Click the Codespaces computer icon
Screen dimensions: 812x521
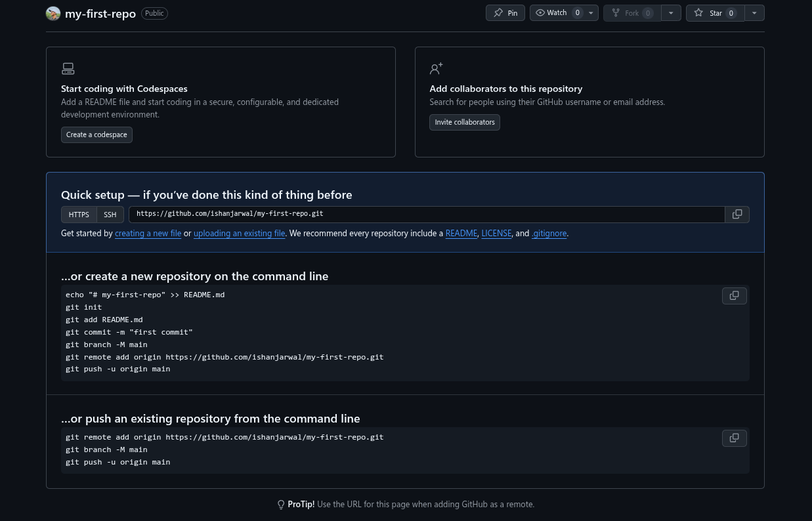pyautogui.click(x=68, y=69)
